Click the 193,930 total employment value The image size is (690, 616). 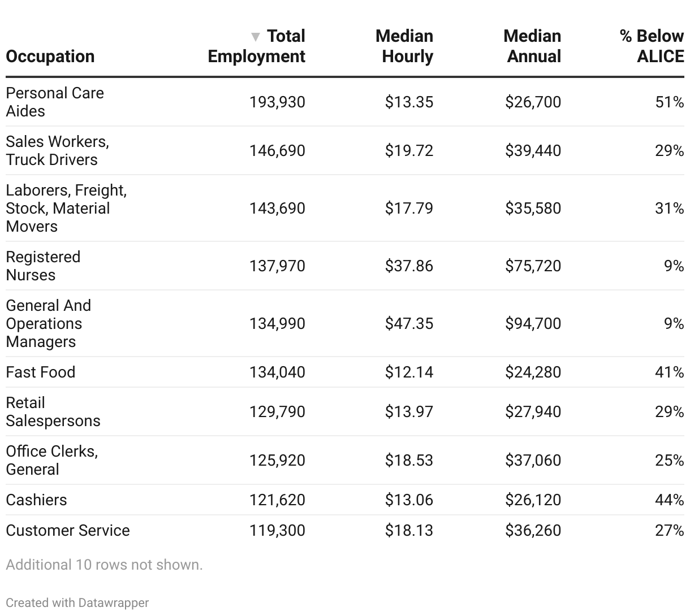[x=277, y=102]
